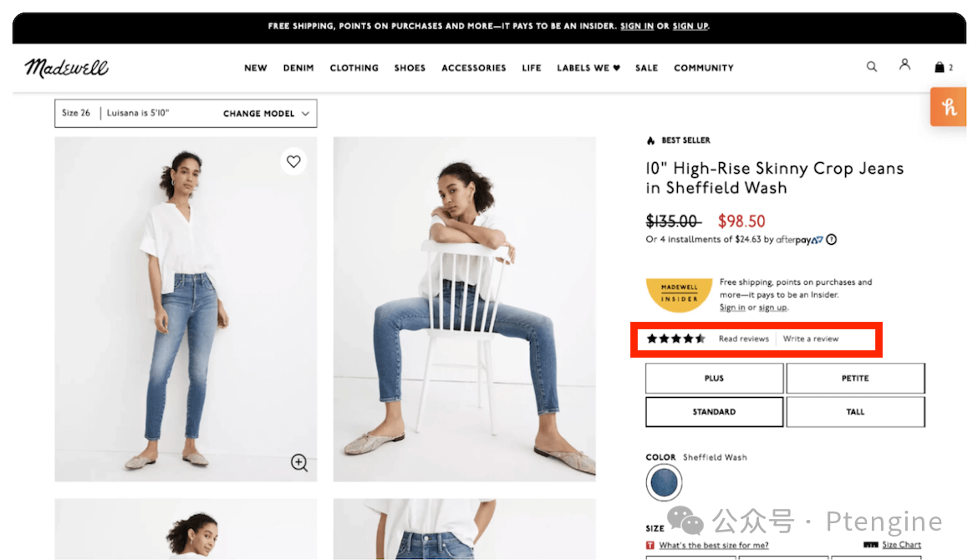Viewport: 973px width, 560px height.
Task: Click the account profile icon
Action: (x=904, y=65)
